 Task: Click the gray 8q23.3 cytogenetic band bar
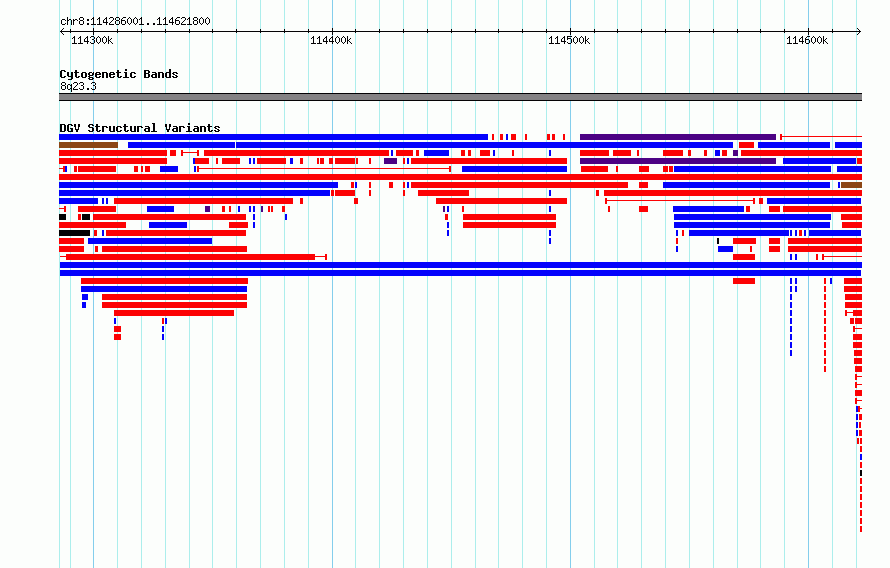[x=460, y=97]
